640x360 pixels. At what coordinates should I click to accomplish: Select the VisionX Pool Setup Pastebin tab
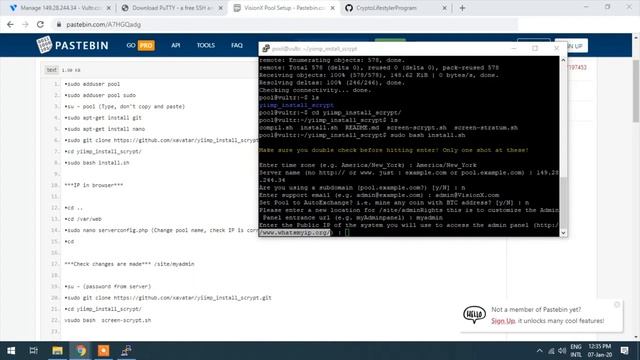pyautogui.click(x=284, y=8)
